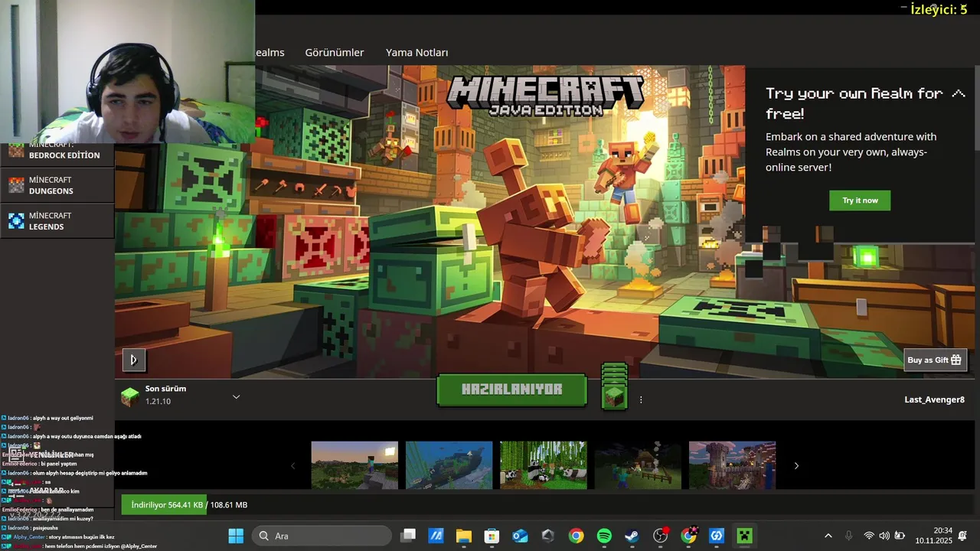Click the battery status tray icon
980x551 pixels.
coord(900,536)
